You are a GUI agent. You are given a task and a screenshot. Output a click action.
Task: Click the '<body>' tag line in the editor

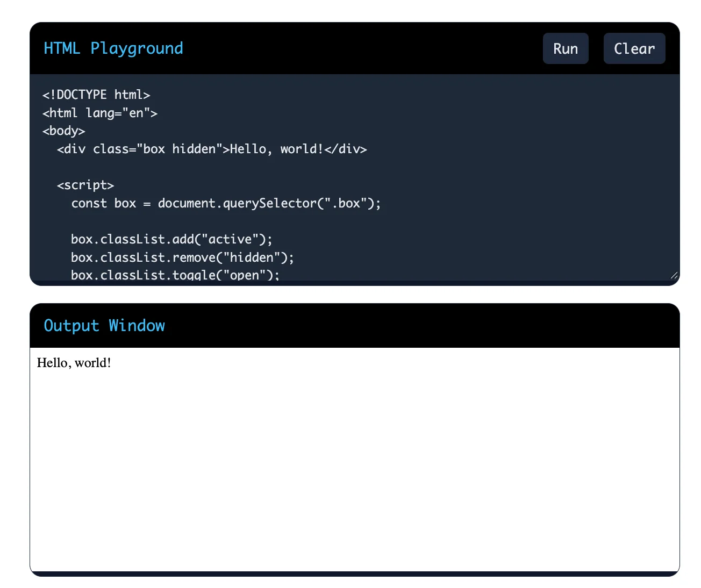[x=64, y=131]
